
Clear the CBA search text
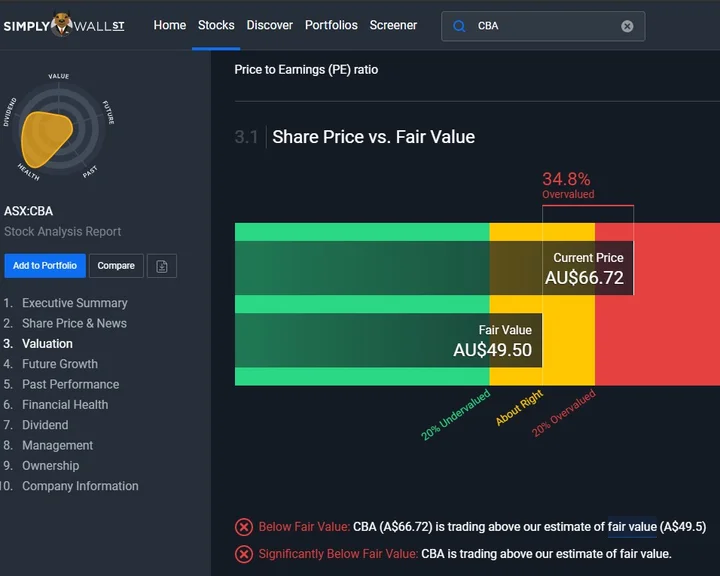coord(627,26)
